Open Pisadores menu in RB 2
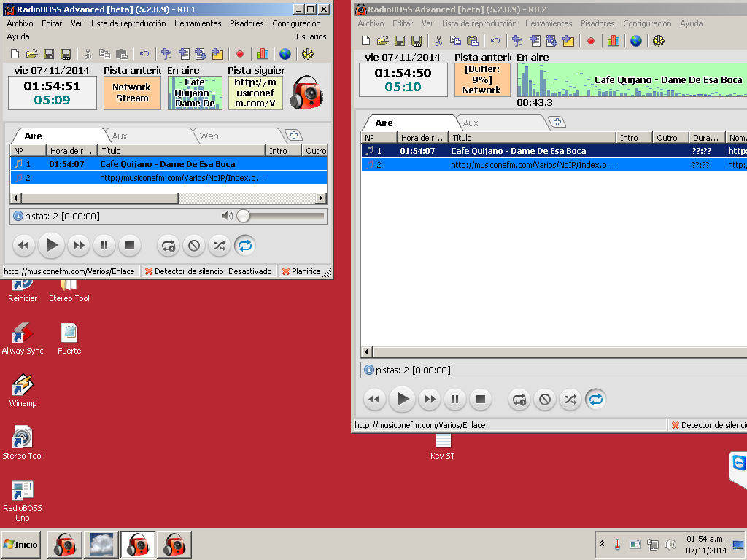 [x=597, y=23]
